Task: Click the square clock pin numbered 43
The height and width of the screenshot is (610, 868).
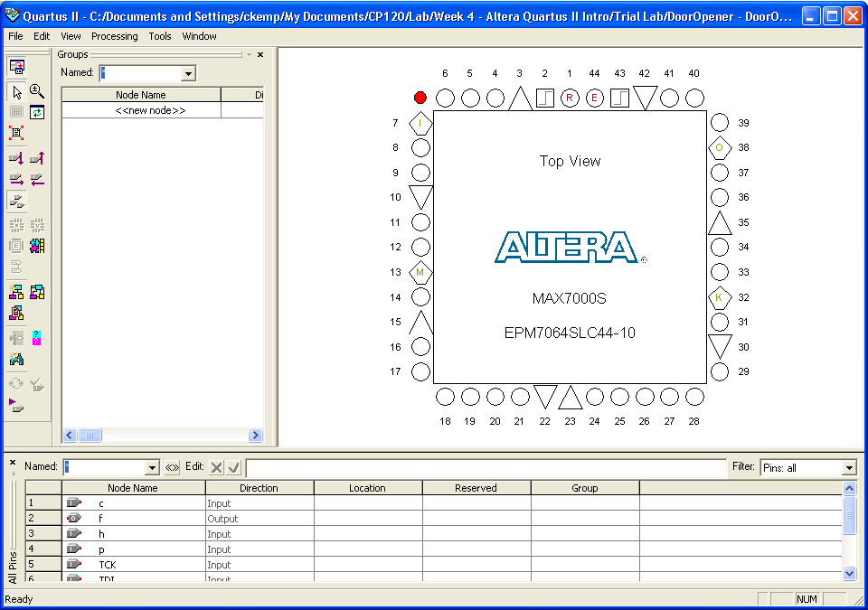Action: (x=619, y=99)
